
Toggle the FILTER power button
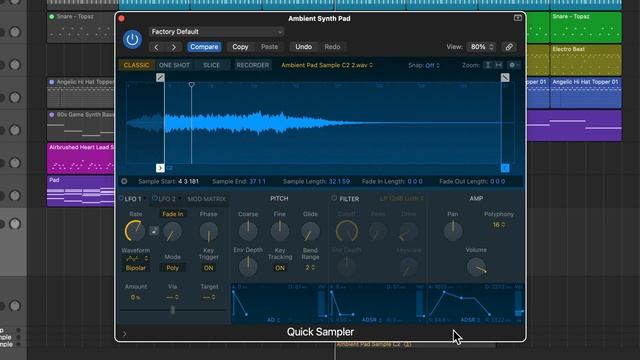coord(334,198)
